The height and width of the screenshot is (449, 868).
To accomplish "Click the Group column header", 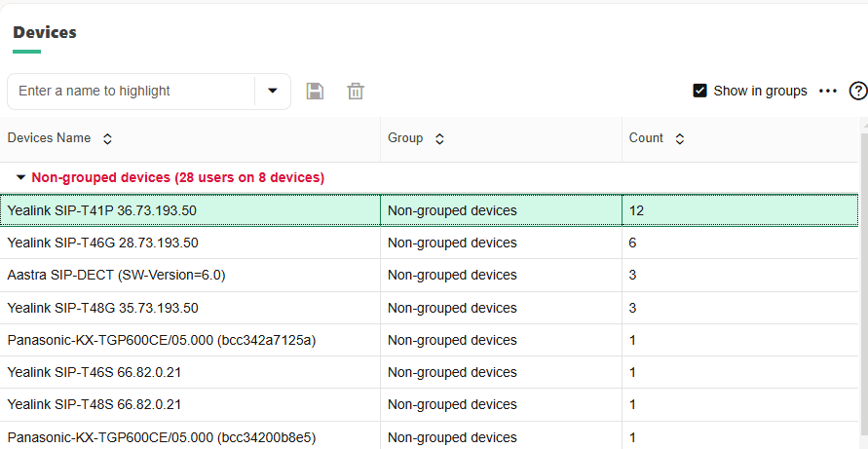I will [501, 139].
